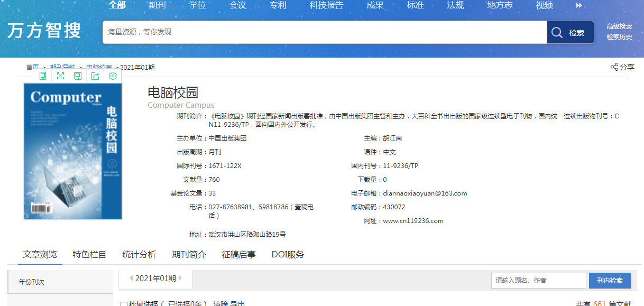Click the save disk icon in floating toolbar
Screen dimensions: 644x306
click(78, 76)
